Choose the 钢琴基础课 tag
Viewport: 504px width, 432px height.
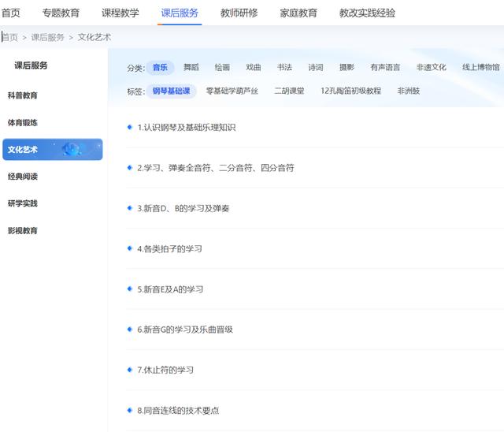171,91
